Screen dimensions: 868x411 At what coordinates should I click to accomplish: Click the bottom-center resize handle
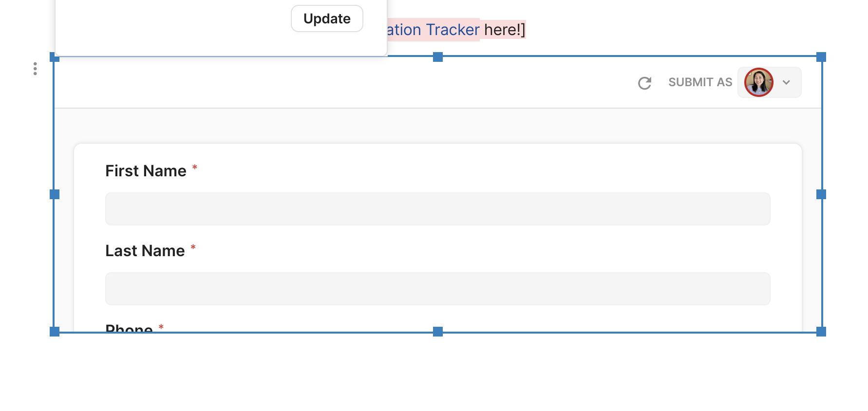[438, 332]
